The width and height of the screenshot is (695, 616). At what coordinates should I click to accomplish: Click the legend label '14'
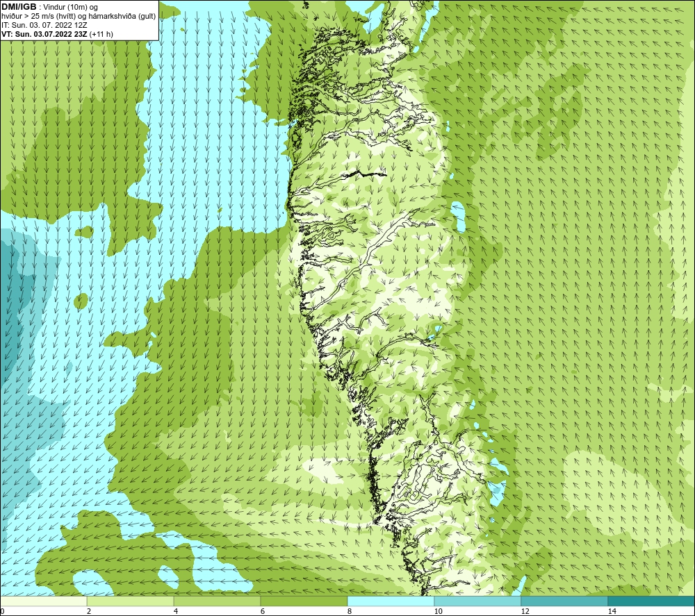[612, 612]
